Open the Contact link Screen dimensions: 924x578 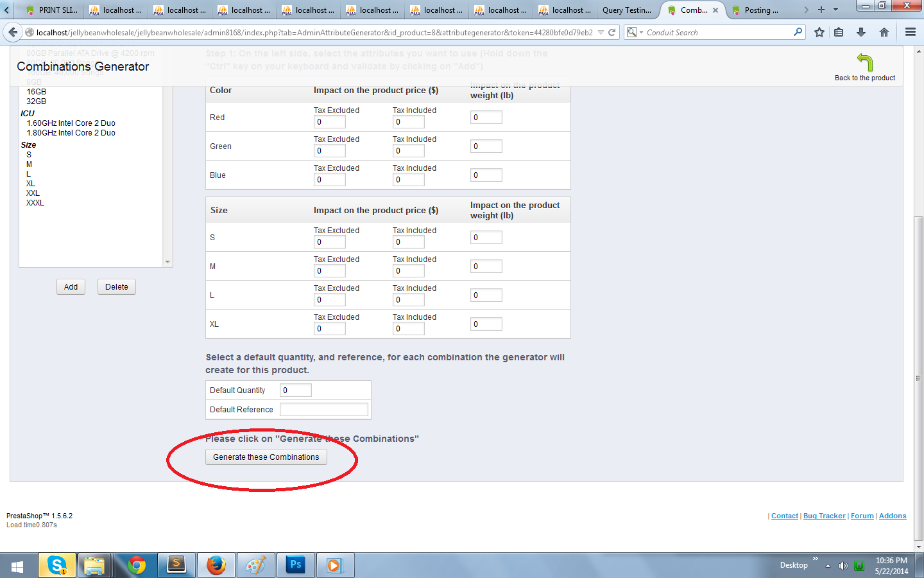pyautogui.click(x=785, y=516)
